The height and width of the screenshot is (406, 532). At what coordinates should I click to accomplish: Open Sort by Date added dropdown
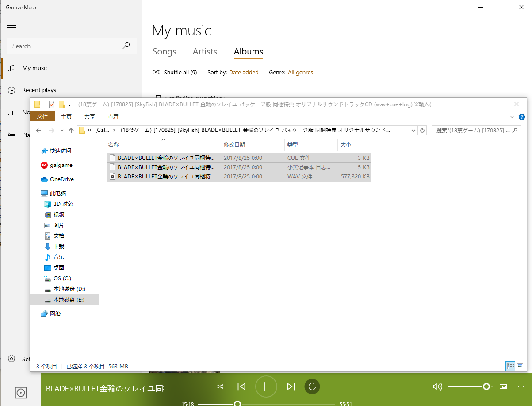point(244,72)
